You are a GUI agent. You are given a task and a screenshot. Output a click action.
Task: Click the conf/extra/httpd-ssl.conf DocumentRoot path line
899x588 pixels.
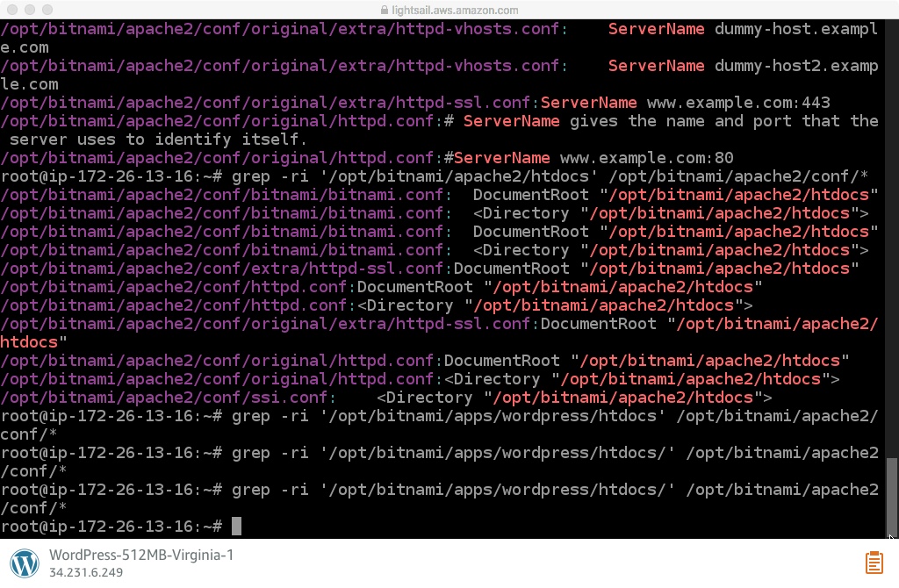pos(429,269)
